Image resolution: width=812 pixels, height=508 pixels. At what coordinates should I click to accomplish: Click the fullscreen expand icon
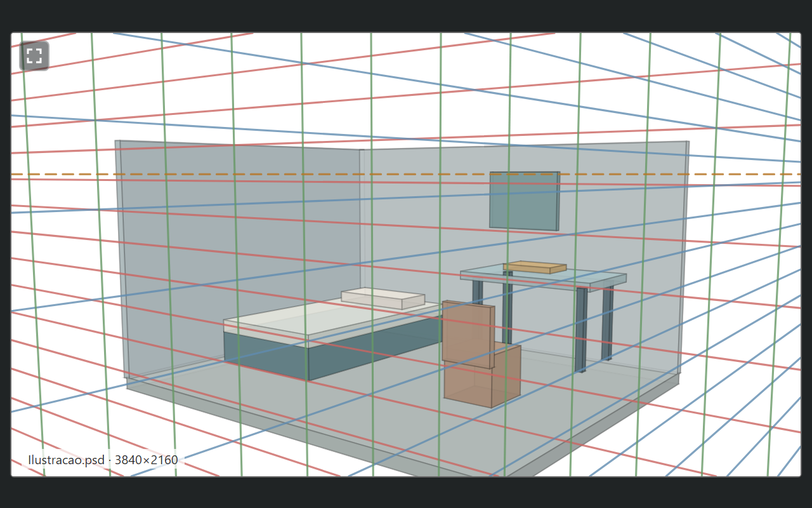click(34, 56)
